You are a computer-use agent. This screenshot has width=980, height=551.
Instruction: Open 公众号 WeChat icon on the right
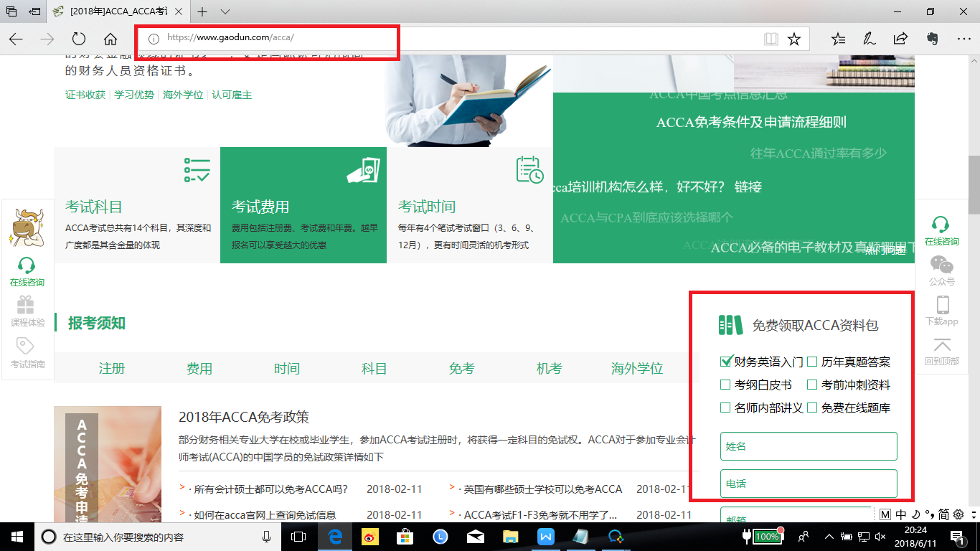(x=941, y=265)
